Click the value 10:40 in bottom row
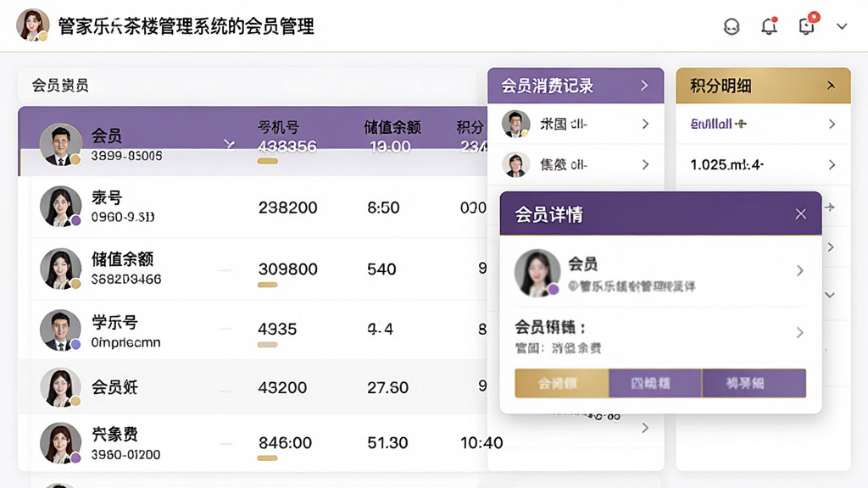 point(481,442)
